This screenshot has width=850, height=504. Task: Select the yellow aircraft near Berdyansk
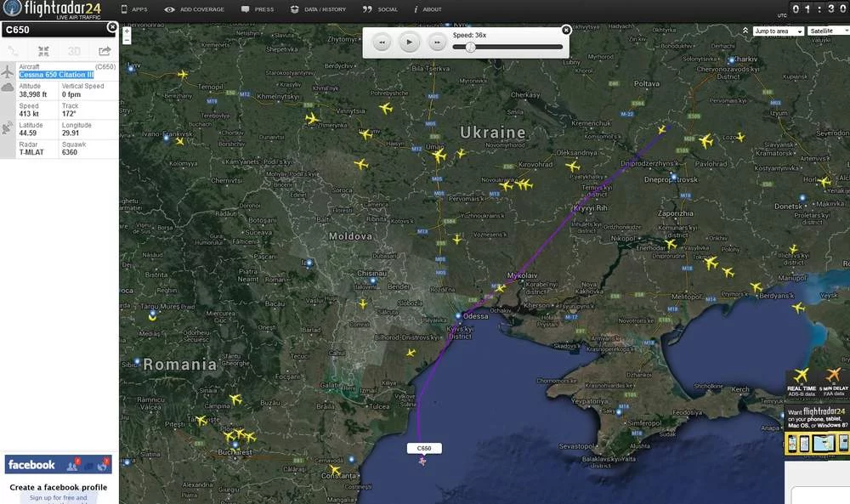coord(756,286)
